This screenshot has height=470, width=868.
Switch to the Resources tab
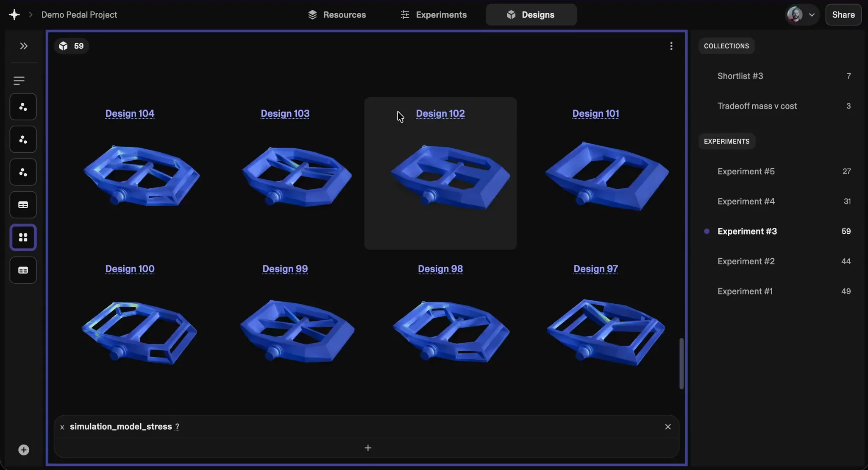(337, 14)
